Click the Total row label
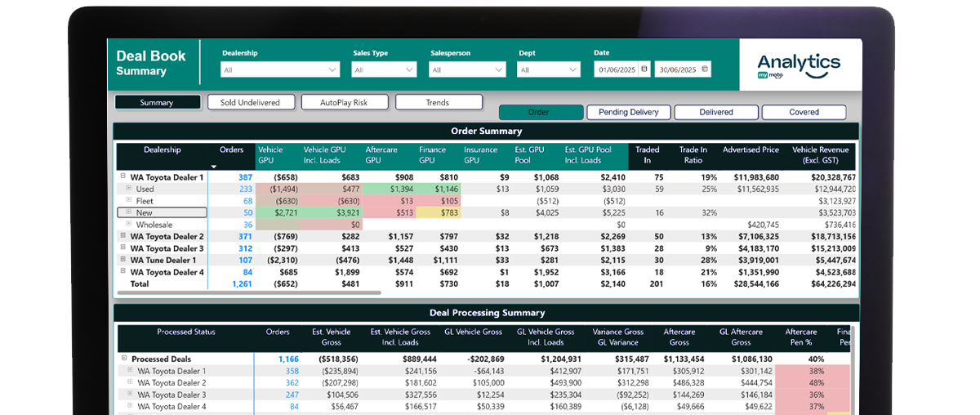 click(x=140, y=283)
